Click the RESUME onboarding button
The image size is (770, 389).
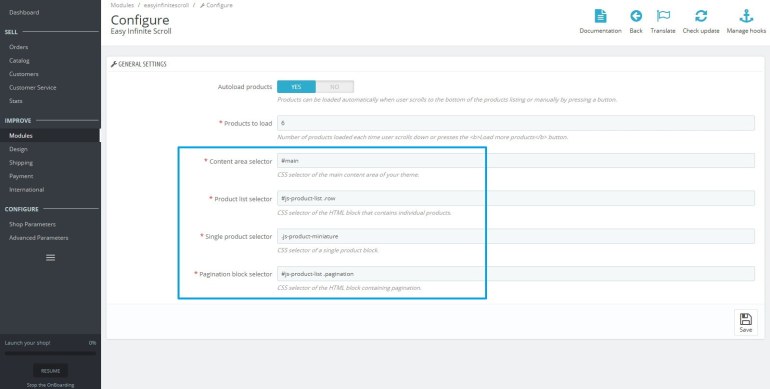click(50, 371)
